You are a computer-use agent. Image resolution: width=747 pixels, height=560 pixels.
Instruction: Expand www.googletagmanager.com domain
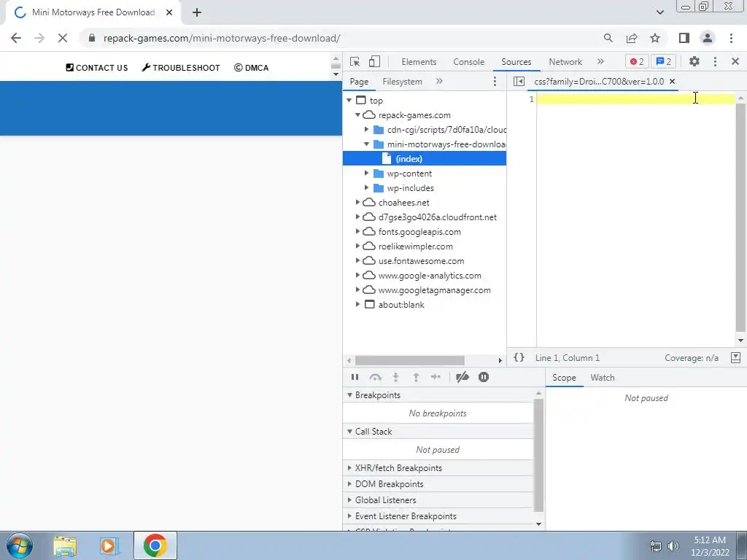[357, 290]
